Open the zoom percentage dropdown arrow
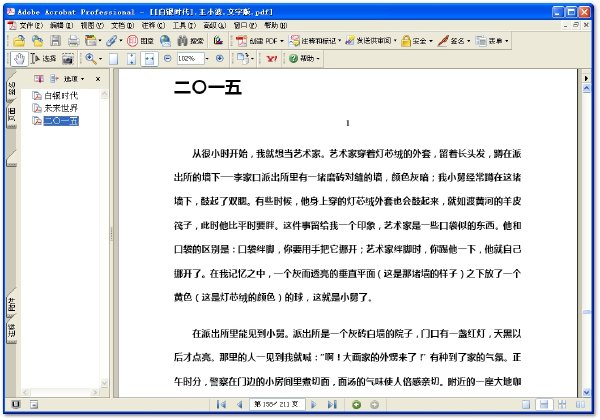 click(207, 59)
